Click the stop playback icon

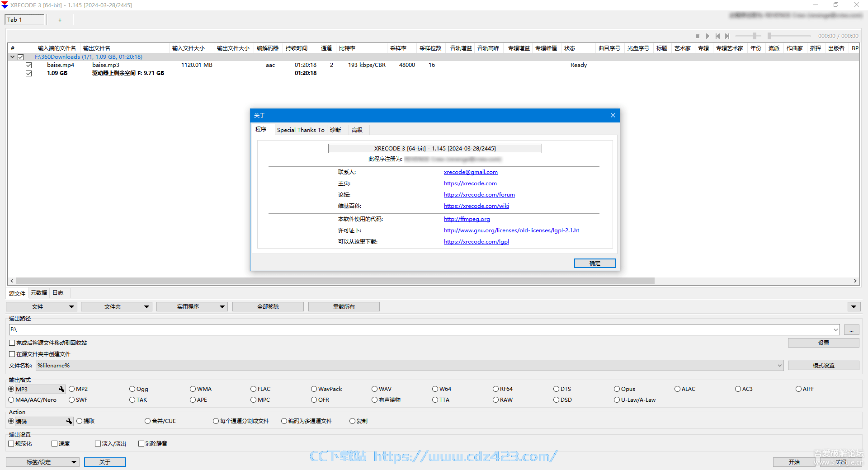click(698, 36)
